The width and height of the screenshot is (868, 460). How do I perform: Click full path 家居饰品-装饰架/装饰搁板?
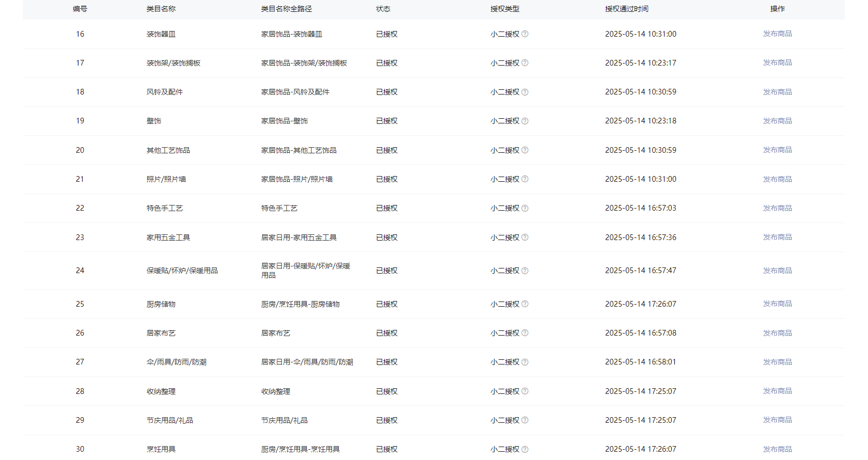pyautogui.click(x=304, y=63)
